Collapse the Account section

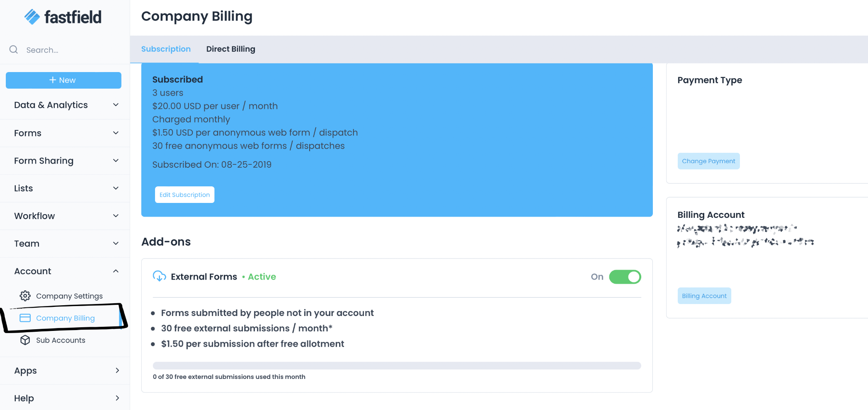coord(116,271)
